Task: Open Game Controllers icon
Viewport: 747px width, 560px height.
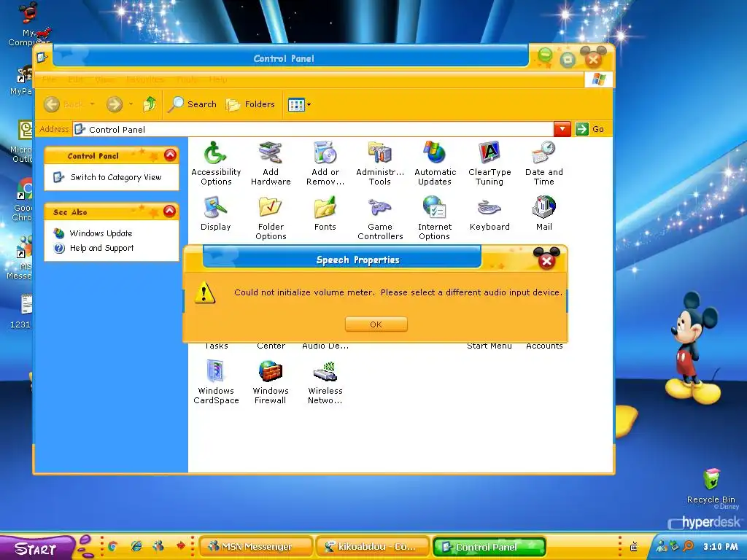Action: tap(380, 217)
